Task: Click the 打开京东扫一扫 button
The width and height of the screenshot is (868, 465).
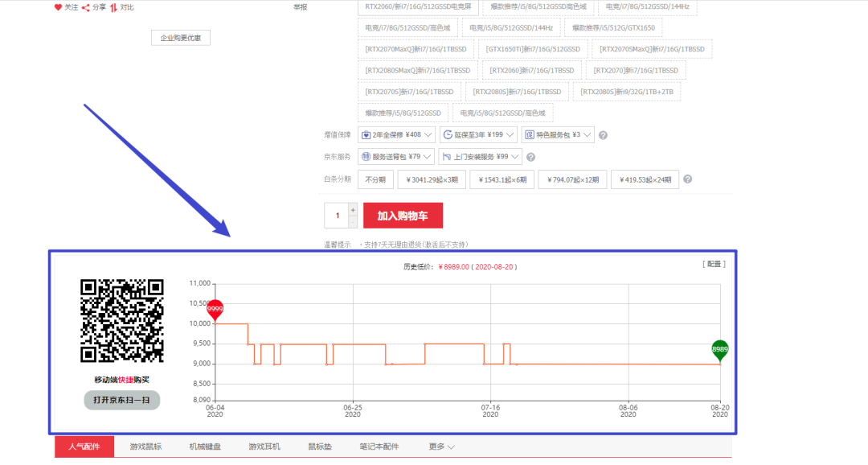Action: 122,400
